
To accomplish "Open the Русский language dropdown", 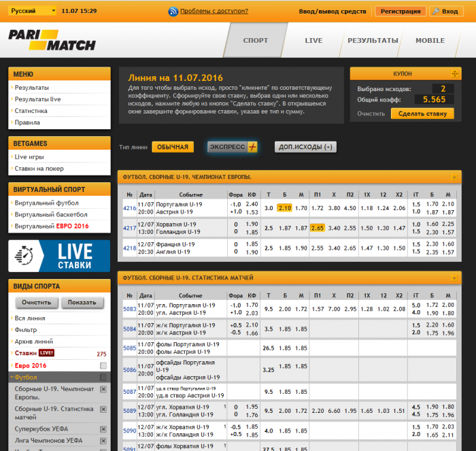I will 34,12.
